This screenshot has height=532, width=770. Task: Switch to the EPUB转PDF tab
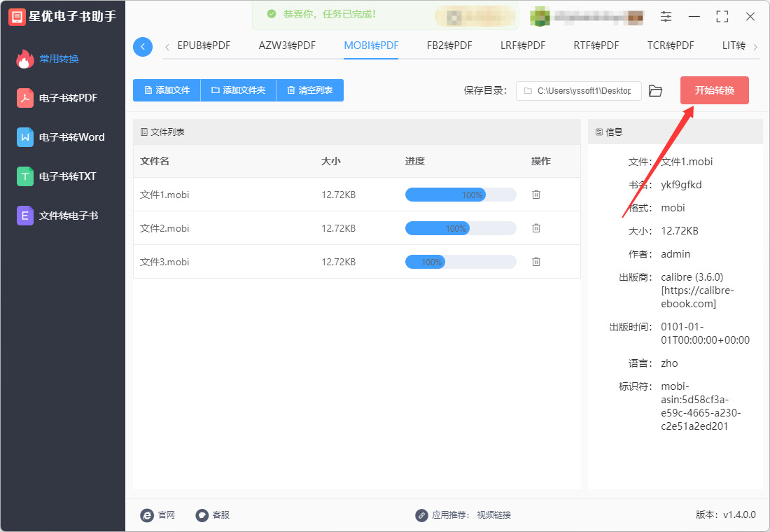(x=204, y=45)
